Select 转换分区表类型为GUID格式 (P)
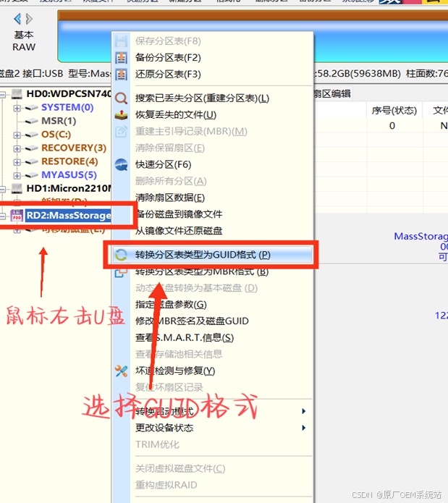 tap(212, 255)
